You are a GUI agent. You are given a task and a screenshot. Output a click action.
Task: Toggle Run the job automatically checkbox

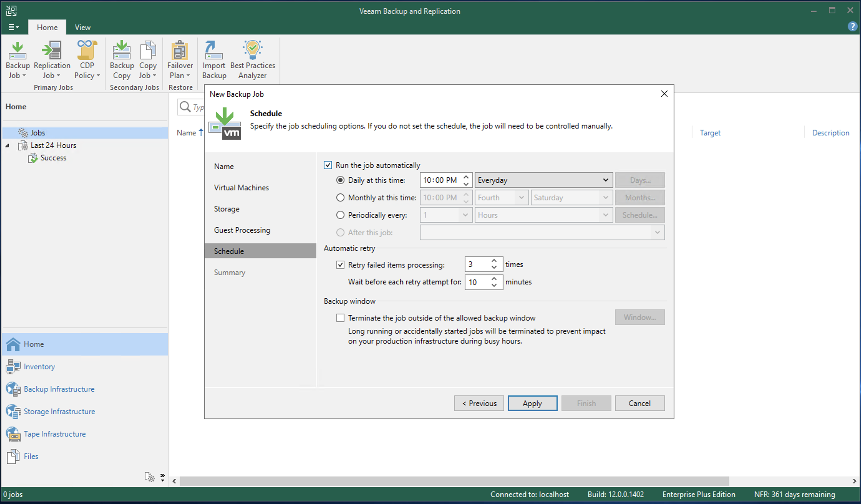[328, 165]
